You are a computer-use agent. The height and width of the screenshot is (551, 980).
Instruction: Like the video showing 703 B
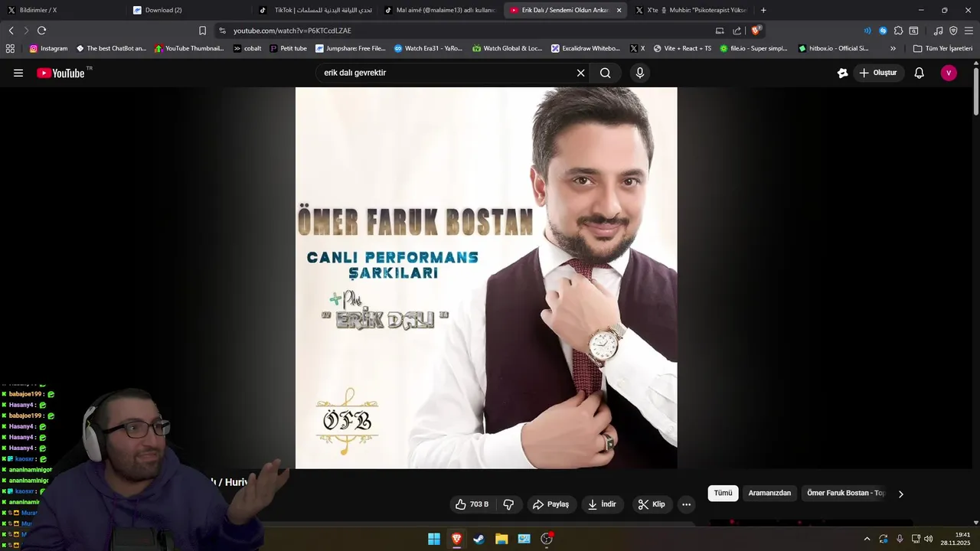[x=472, y=504]
